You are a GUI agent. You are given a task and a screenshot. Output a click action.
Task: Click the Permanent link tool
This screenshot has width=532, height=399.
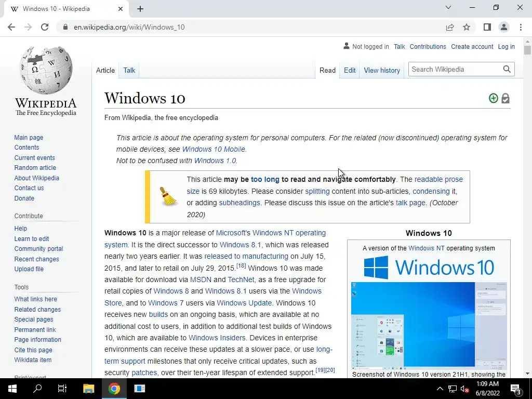35,330
